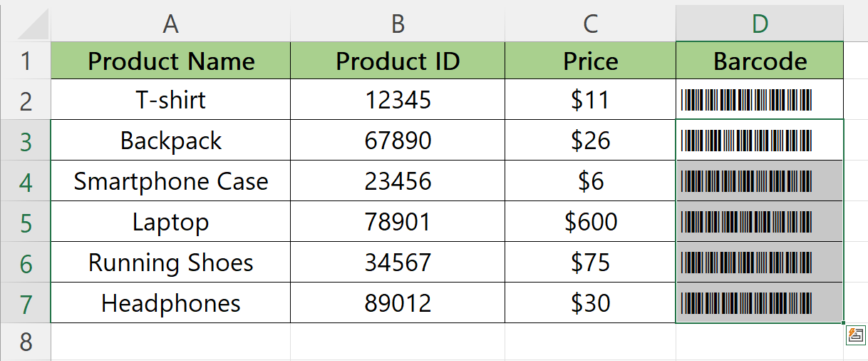The width and height of the screenshot is (868, 361).
Task: Click the Select All corner triangle
Action: point(33,24)
